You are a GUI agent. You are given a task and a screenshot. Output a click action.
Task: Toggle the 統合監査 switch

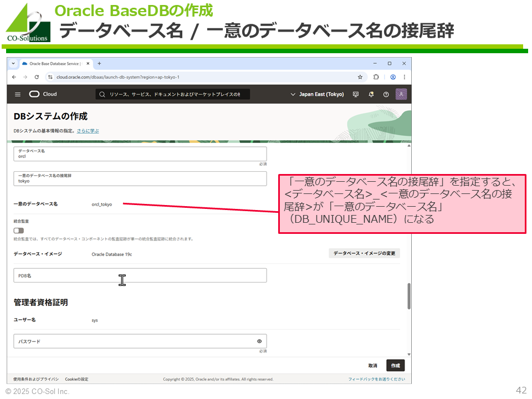pos(19,231)
